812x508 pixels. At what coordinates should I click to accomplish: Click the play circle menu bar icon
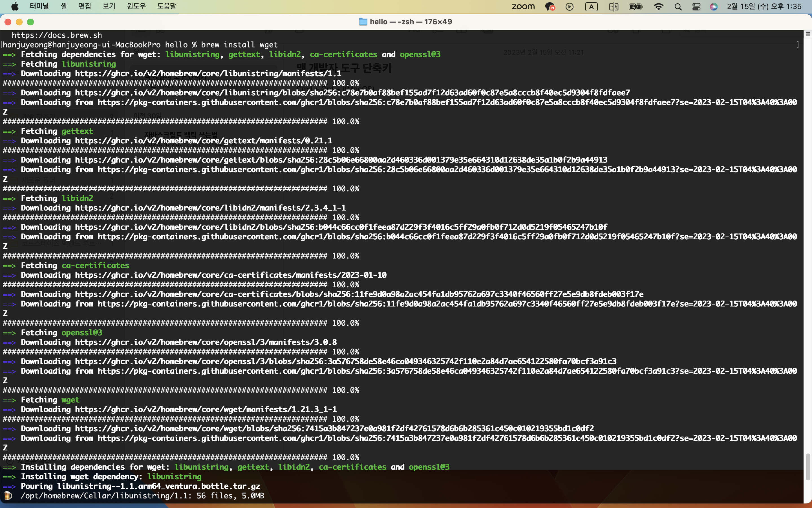coord(570,6)
